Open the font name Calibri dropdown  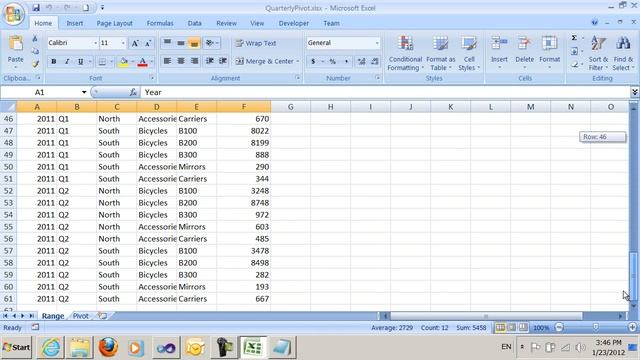pyautogui.click(x=96, y=43)
